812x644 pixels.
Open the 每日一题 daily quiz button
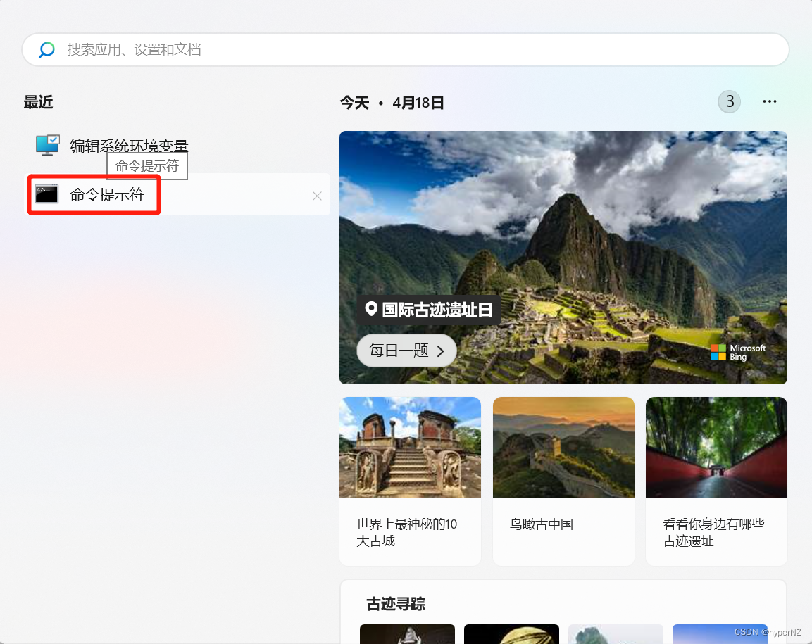pyautogui.click(x=406, y=351)
